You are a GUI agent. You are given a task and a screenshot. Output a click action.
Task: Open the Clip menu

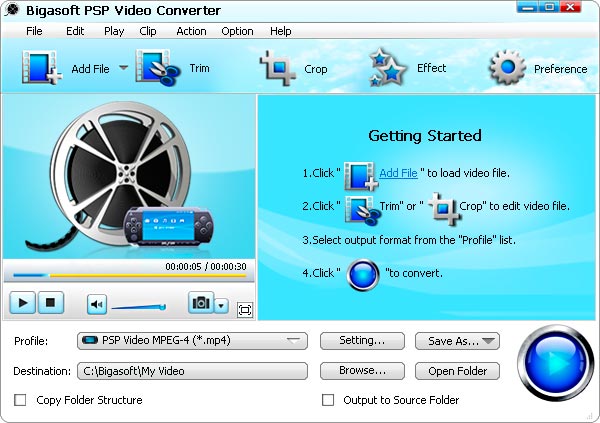point(148,31)
